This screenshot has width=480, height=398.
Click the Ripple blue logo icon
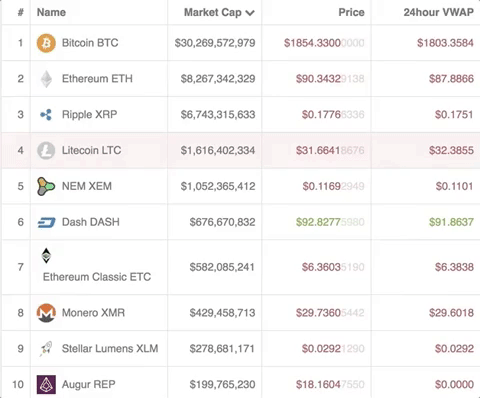click(x=46, y=115)
